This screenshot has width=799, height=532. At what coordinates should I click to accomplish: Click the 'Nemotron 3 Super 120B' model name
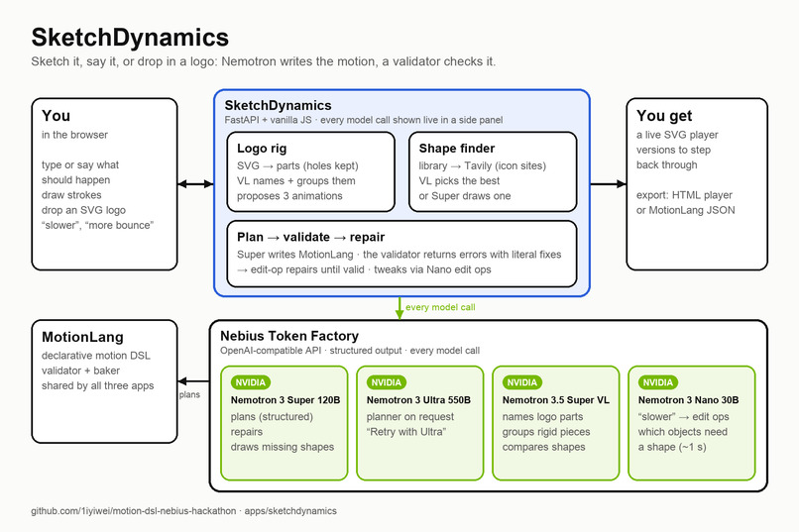click(x=285, y=400)
